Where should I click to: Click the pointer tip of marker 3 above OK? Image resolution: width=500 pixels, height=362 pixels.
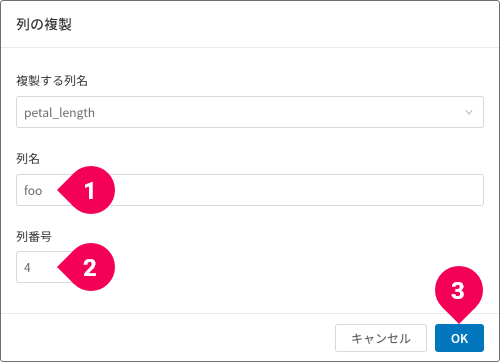(x=459, y=321)
